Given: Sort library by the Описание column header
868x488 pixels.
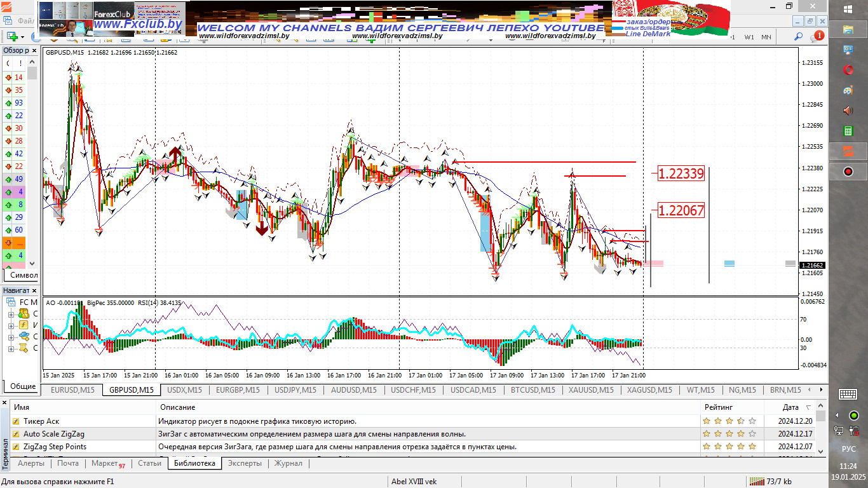Looking at the screenshot, I should pyautogui.click(x=428, y=407).
